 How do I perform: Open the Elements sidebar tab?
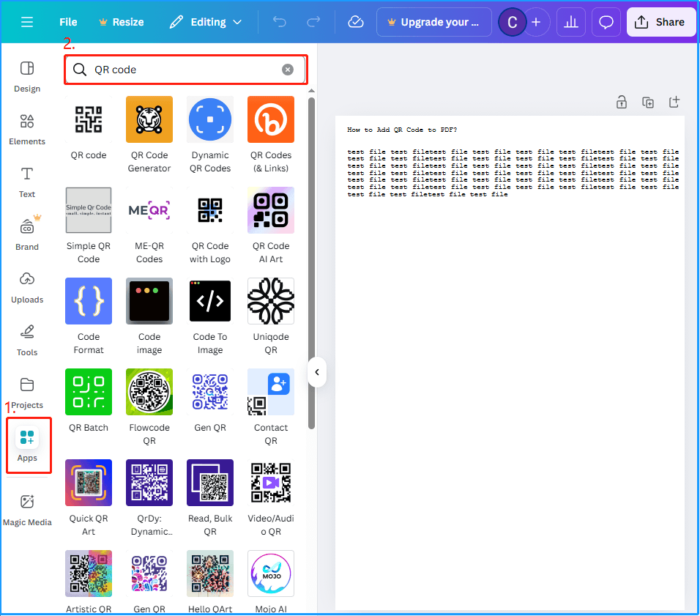27,130
